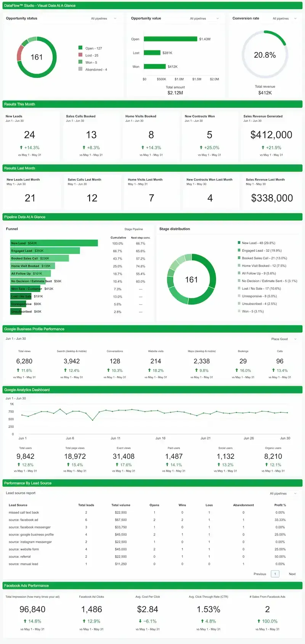Click 'source: referral' in lead source table
The height and width of the screenshot is (644, 305).
click(x=19, y=557)
